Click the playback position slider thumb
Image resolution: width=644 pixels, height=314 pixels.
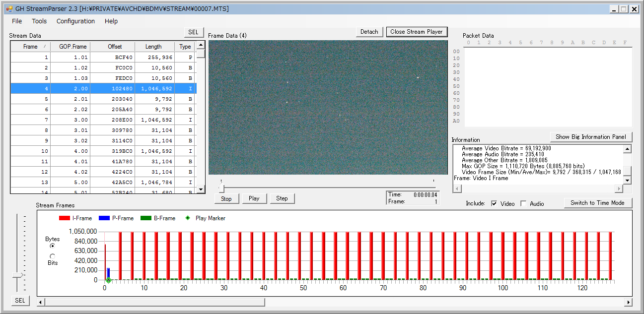[221, 188]
